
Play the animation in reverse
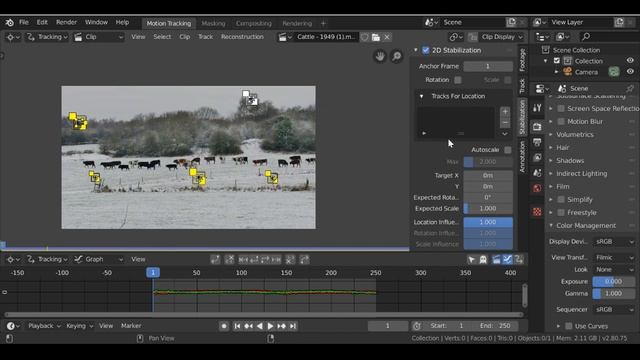pyautogui.click(x=259, y=326)
